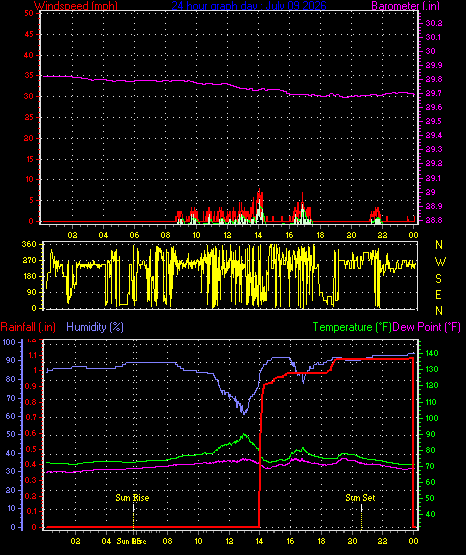This screenshot has width=466, height=555.
Task: Select rainfall axis value "0.2"
Action: [x=31, y=496]
